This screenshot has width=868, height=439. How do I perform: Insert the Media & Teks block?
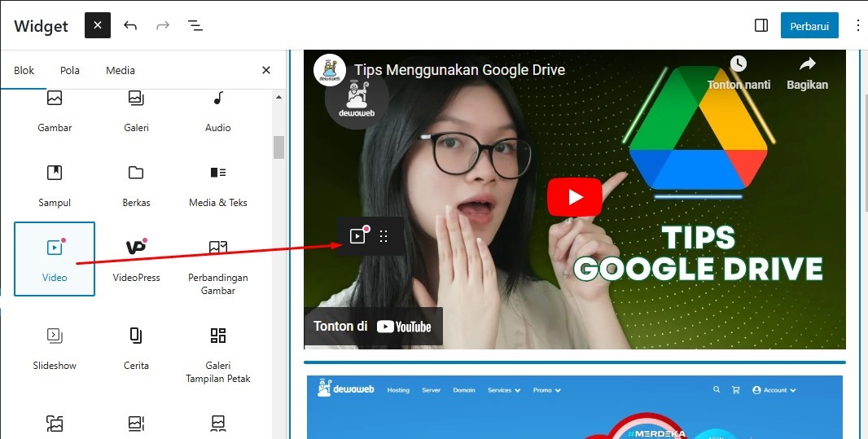click(218, 185)
